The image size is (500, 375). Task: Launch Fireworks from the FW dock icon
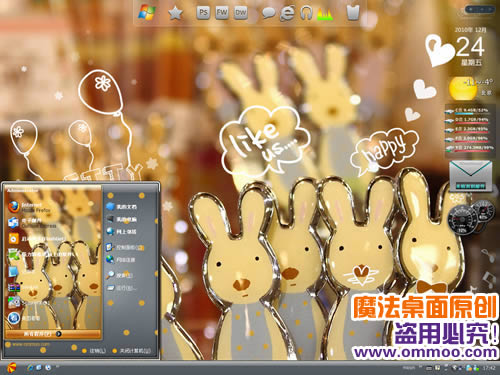coord(222,13)
